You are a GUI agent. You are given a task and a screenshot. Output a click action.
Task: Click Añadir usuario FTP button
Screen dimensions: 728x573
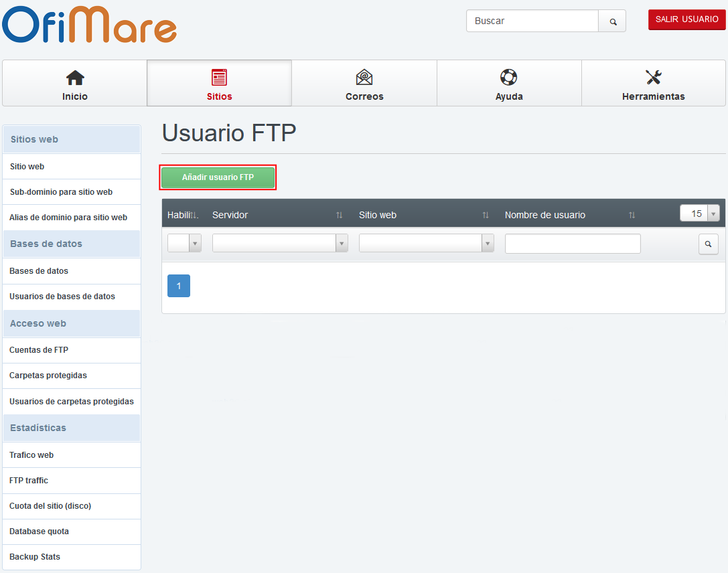click(x=218, y=177)
